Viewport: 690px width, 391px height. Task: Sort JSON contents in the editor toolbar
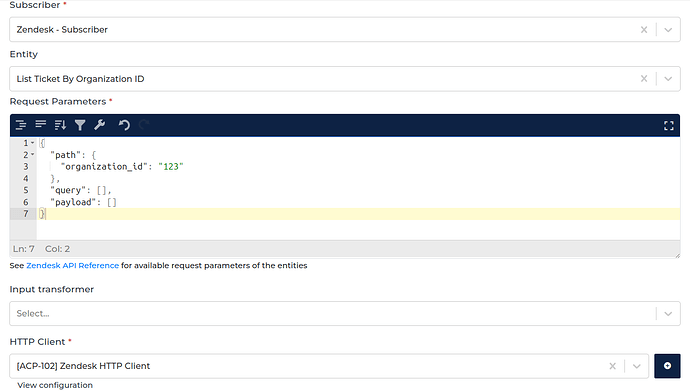[x=60, y=125]
